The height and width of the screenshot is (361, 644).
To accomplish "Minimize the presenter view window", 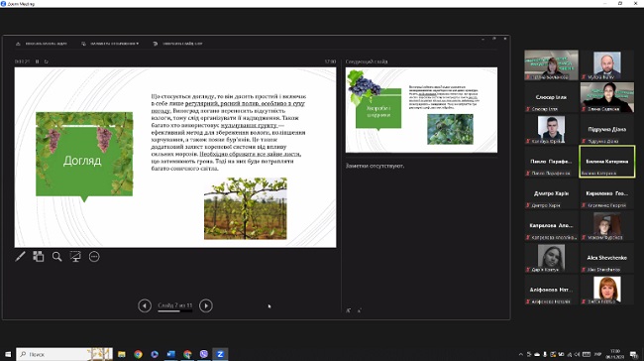I will point(483,39).
